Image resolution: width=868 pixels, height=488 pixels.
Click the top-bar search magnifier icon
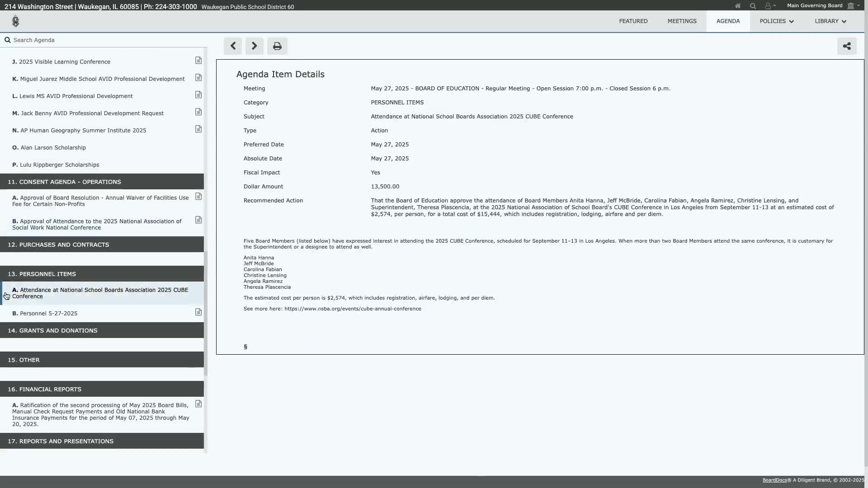click(753, 6)
